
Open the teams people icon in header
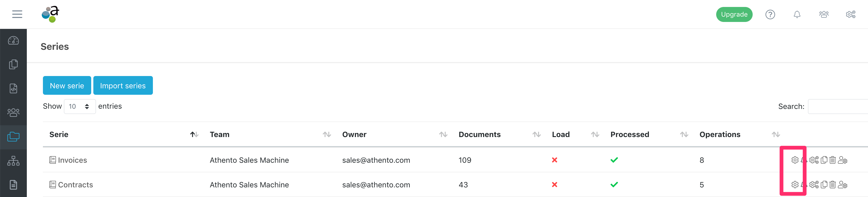click(824, 14)
